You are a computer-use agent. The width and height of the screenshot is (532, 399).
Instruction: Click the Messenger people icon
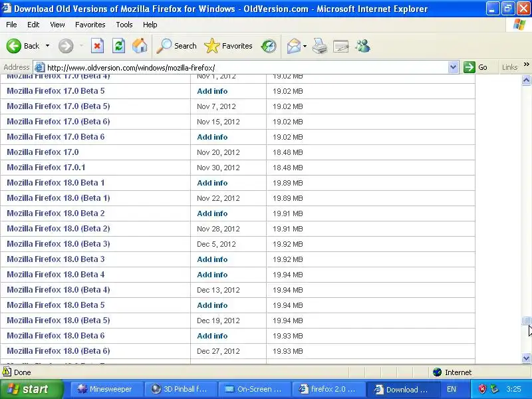point(362,46)
